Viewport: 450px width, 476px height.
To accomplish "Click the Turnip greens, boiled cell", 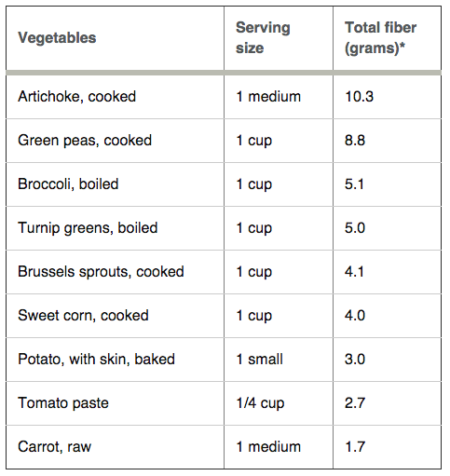I will tap(88, 228).
